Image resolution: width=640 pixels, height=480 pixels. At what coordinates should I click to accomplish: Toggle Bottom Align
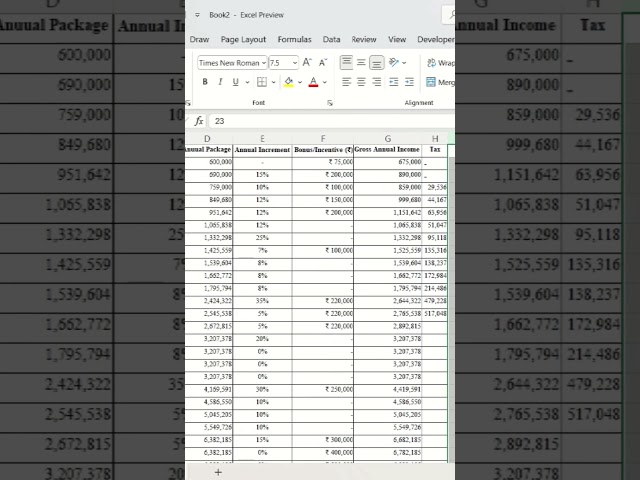[x=377, y=62]
